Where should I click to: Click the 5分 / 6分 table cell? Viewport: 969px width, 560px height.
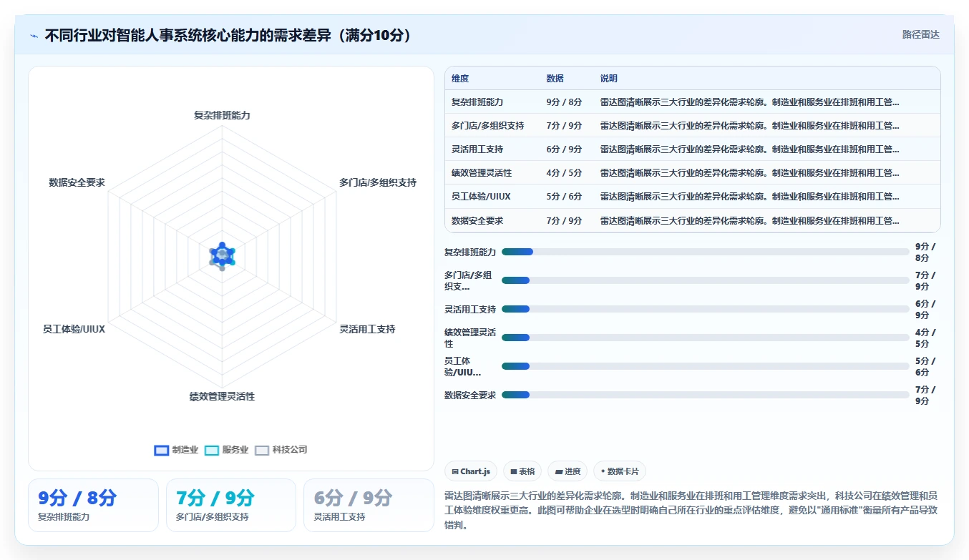tap(564, 197)
